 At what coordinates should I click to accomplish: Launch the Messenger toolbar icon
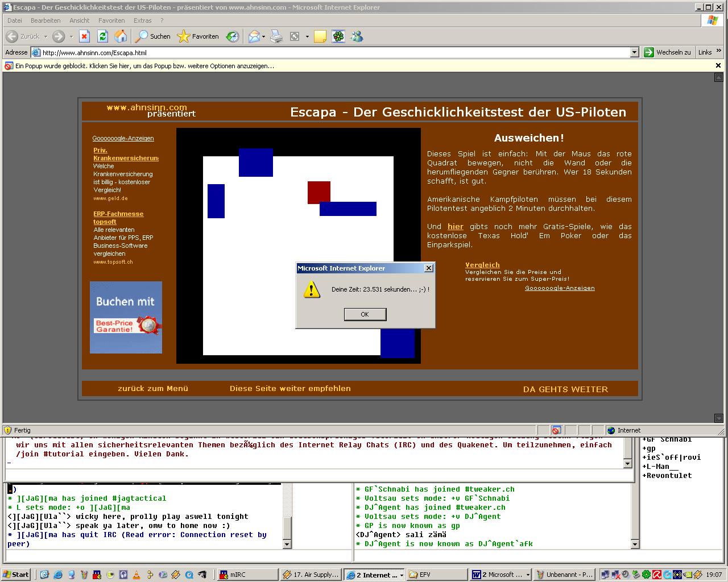pyautogui.click(x=357, y=36)
